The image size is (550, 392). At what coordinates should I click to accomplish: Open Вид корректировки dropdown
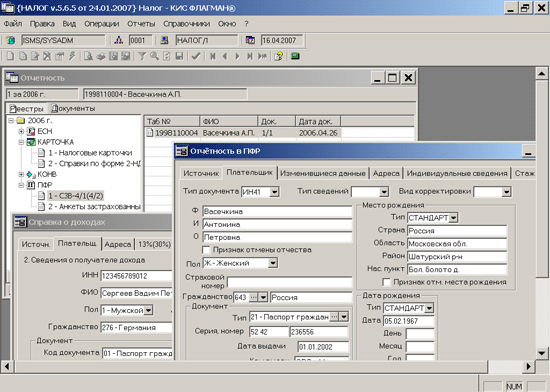(506, 192)
